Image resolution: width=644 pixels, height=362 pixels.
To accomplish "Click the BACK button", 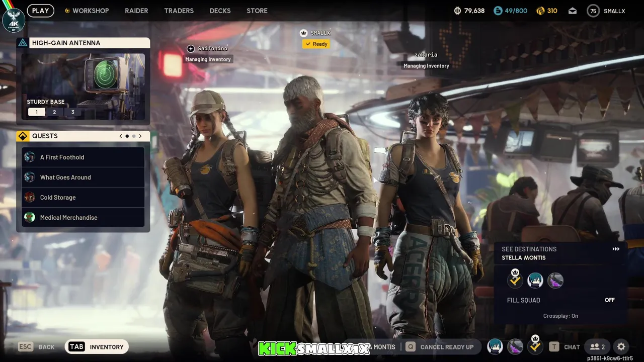I will tap(46, 347).
